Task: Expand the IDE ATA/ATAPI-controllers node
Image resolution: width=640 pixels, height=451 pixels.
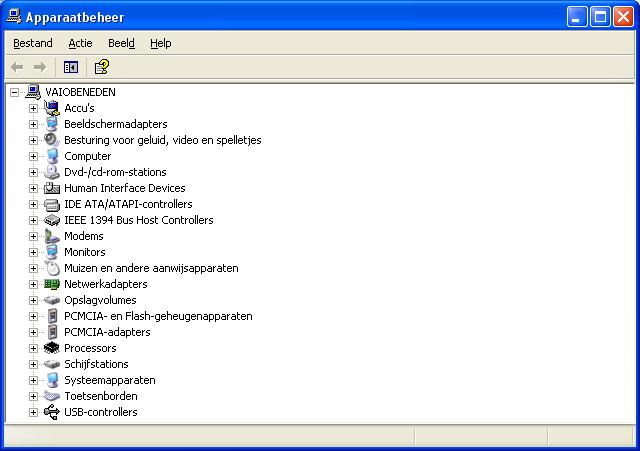Action: pyautogui.click(x=33, y=204)
